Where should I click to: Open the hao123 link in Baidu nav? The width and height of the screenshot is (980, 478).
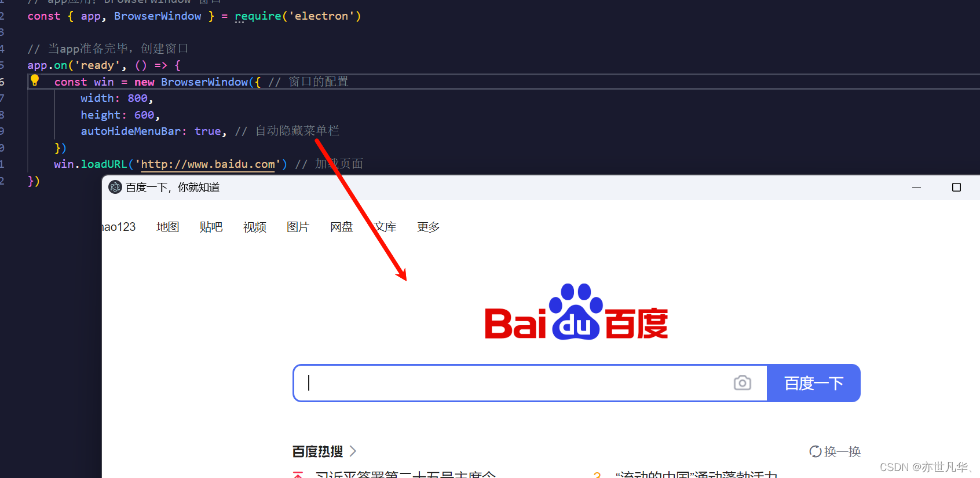[119, 227]
